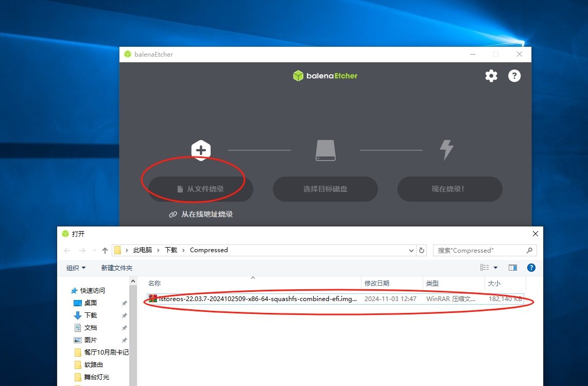Open the 组织 menu
The height and width of the screenshot is (386, 588).
(76, 268)
